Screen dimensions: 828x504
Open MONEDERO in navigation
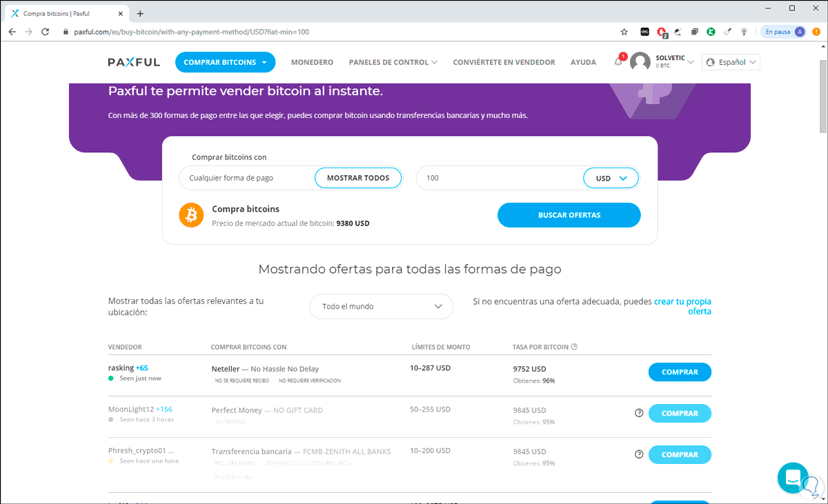click(x=312, y=62)
